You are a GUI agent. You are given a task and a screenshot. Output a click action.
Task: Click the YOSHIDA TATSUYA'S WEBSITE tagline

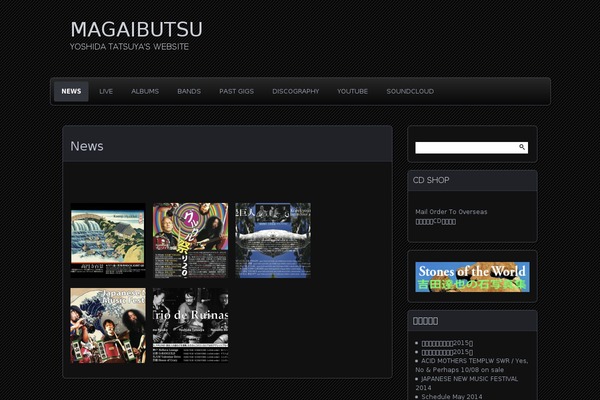click(129, 47)
